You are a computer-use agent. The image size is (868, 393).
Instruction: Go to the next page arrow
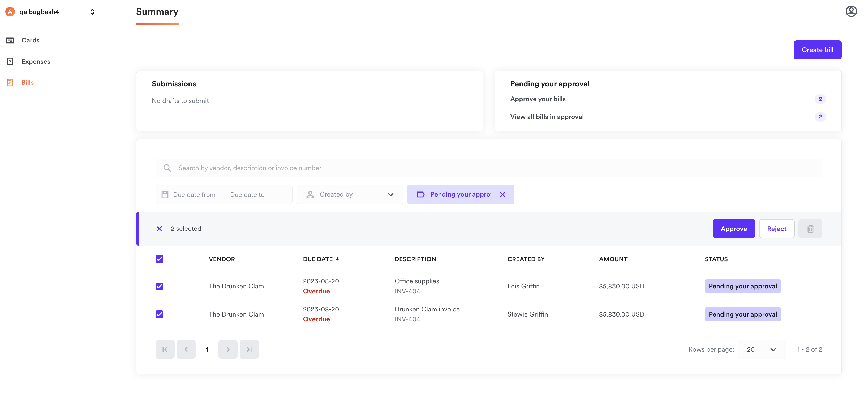click(228, 349)
